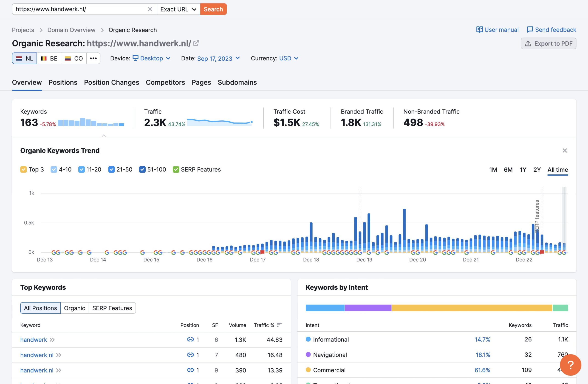Screen dimensions: 588x384
Task: Switch to the Positions tab
Action: point(63,82)
